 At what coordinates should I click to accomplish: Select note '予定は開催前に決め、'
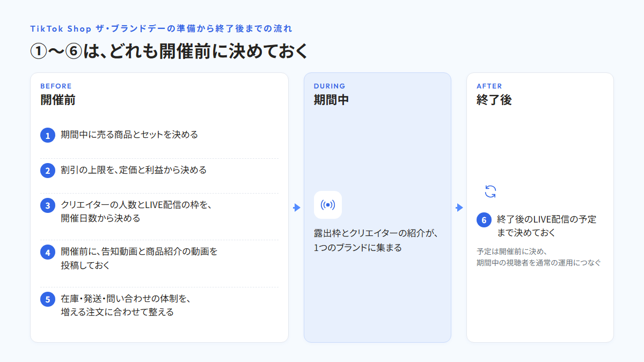[512, 251]
